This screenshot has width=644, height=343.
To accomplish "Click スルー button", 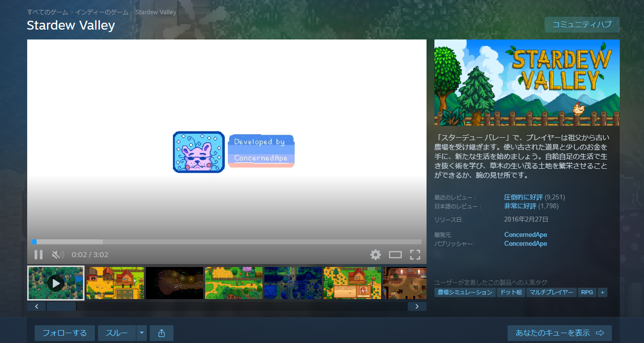I will pos(117,333).
